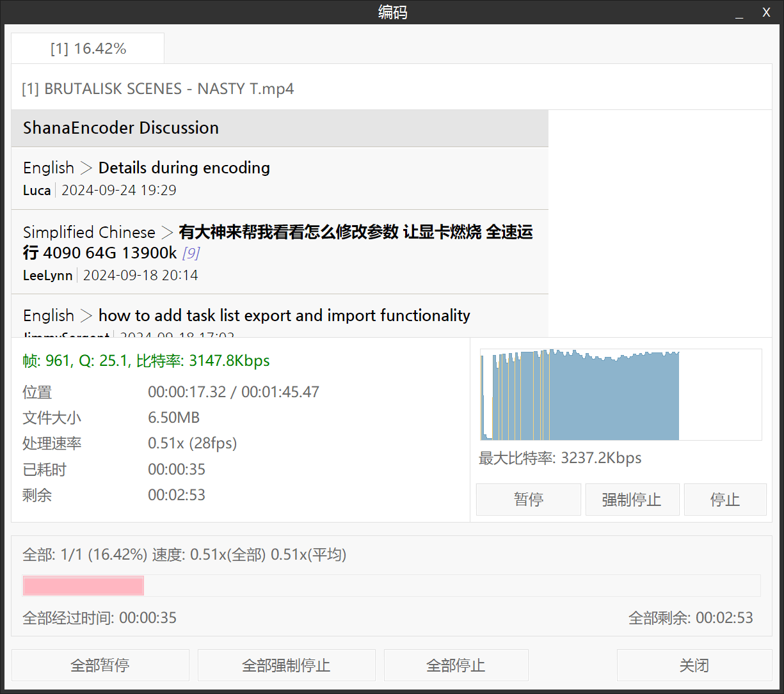Click the 强制停止 (force stop) button
Image resolution: width=784 pixels, height=694 pixels.
pos(632,500)
